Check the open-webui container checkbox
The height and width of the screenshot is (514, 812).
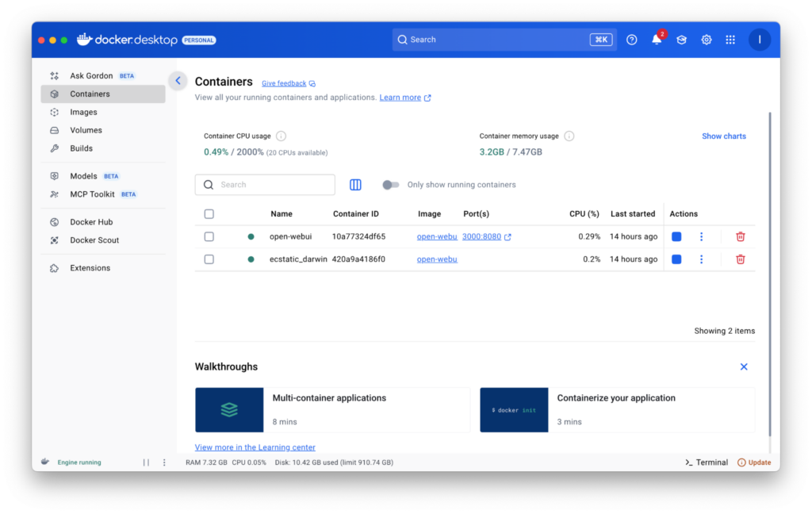209,236
